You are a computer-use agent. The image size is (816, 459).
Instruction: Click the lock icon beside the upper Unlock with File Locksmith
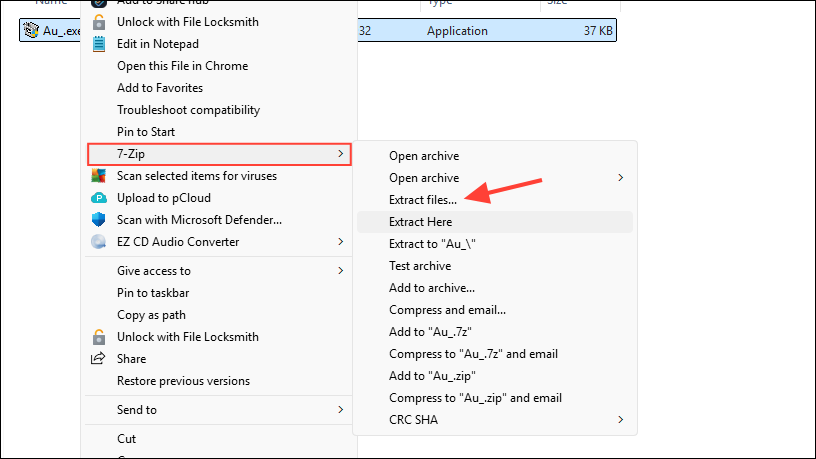(x=99, y=22)
